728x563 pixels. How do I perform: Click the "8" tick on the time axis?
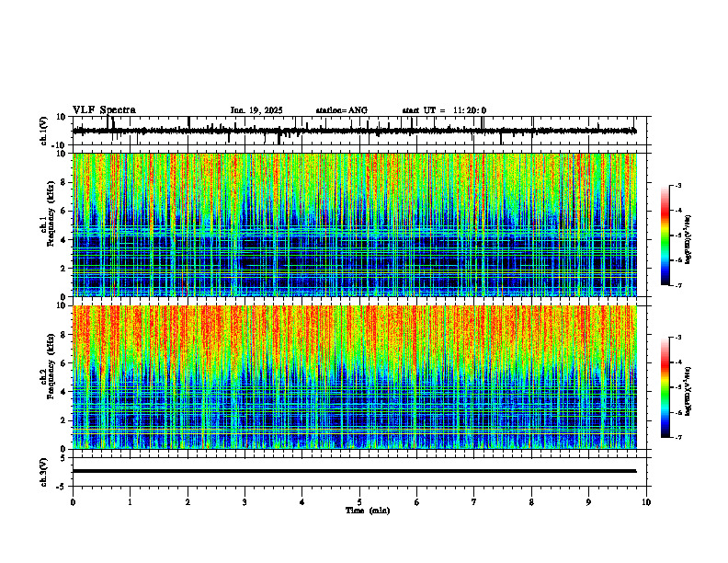(x=531, y=502)
